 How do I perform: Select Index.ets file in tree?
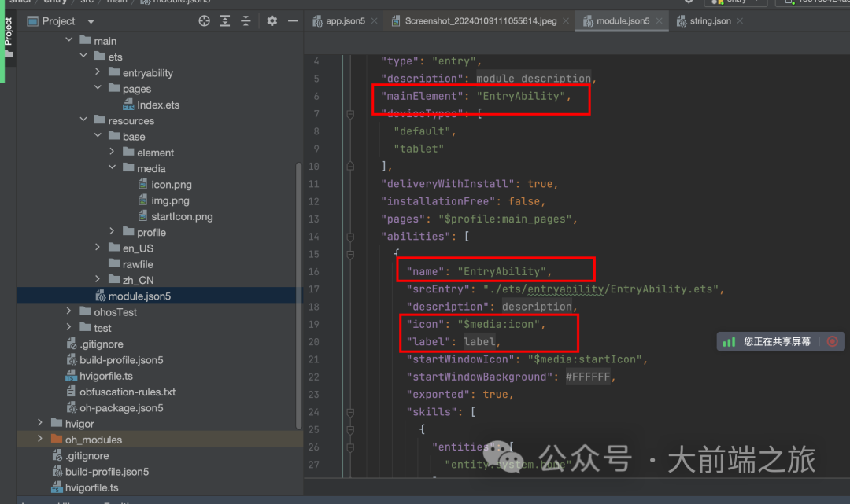pos(157,105)
